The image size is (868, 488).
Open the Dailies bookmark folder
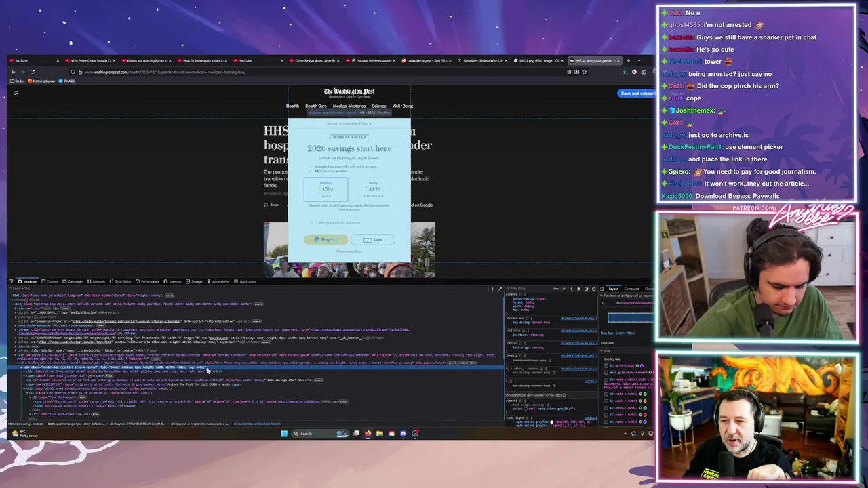[18, 81]
